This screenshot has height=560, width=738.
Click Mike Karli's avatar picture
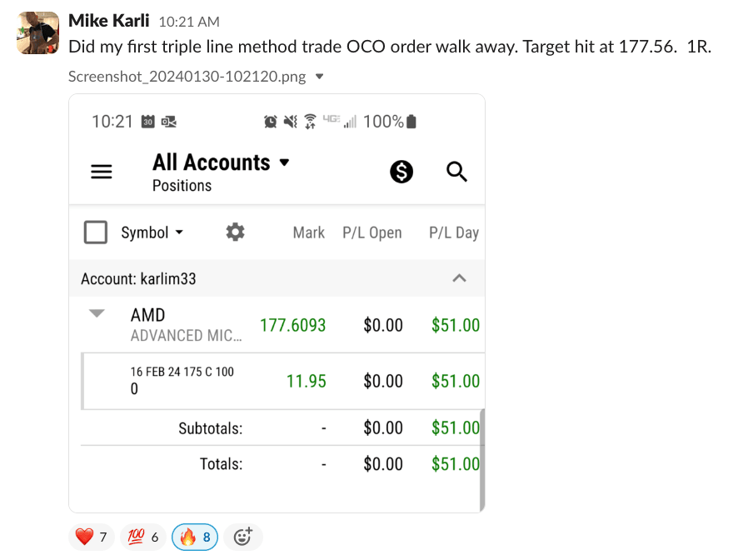[37, 33]
